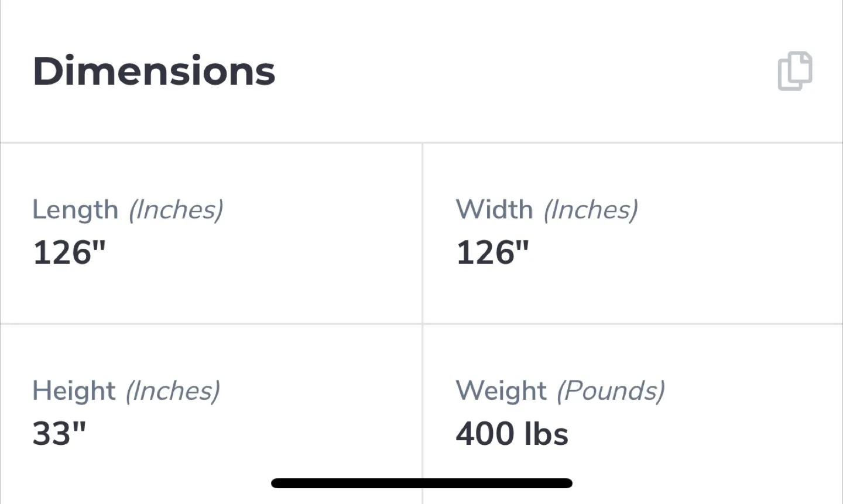Tap the Height value 33"
The height and width of the screenshot is (504, 843).
click(59, 434)
